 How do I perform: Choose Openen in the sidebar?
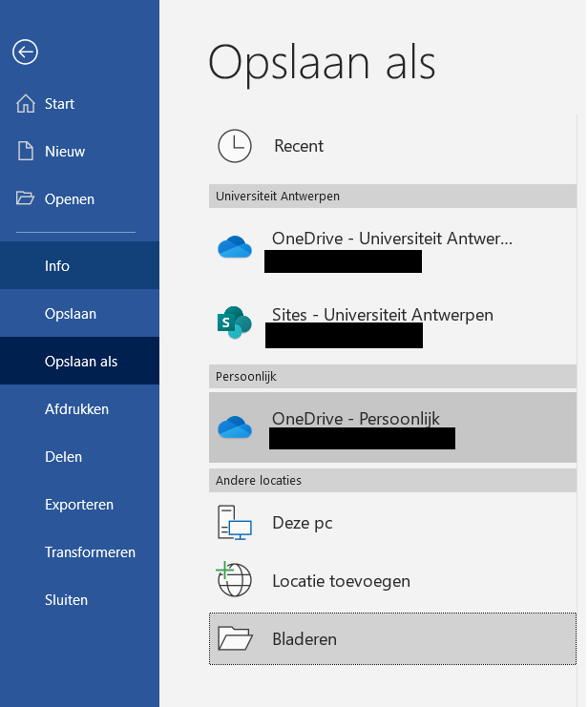coord(79,198)
